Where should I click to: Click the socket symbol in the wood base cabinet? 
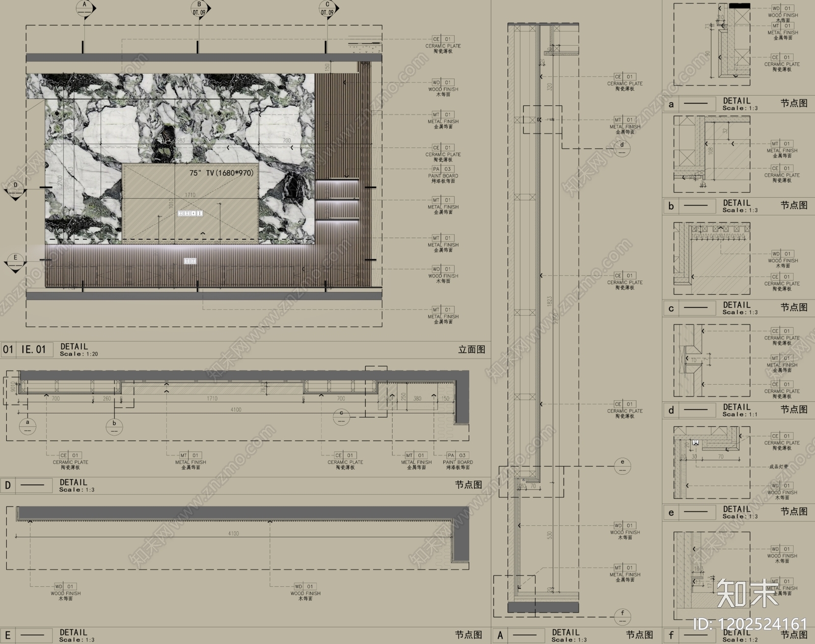(x=190, y=261)
